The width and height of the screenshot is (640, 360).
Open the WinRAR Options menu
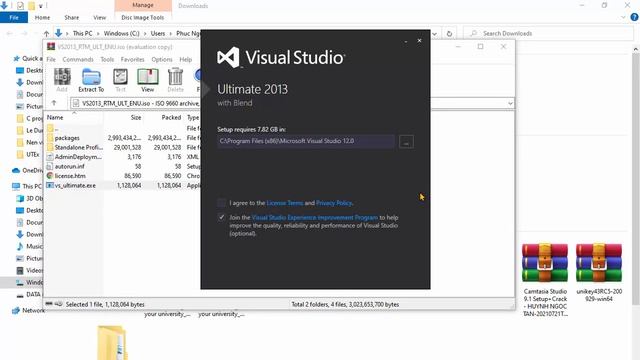[x=162, y=60]
